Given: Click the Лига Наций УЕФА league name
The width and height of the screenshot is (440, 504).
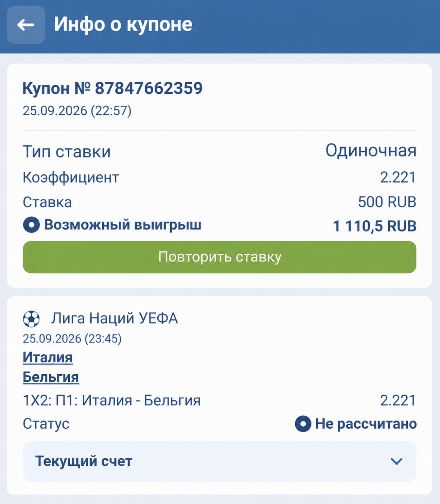Looking at the screenshot, I should [x=114, y=318].
